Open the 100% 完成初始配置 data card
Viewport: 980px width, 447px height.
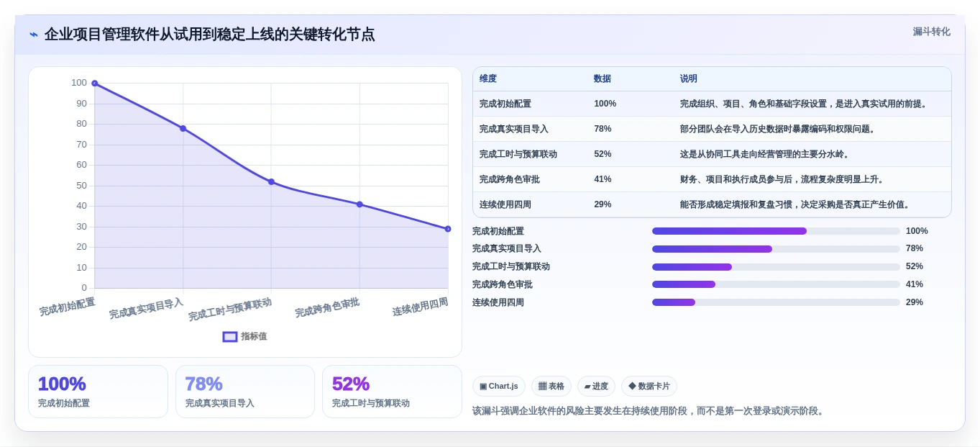(x=98, y=392)
